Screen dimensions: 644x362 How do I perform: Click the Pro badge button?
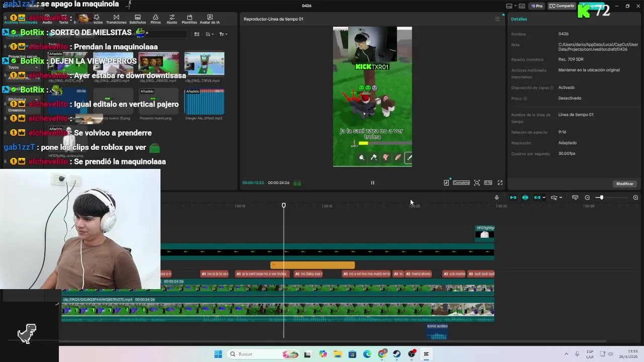point(536,6)
